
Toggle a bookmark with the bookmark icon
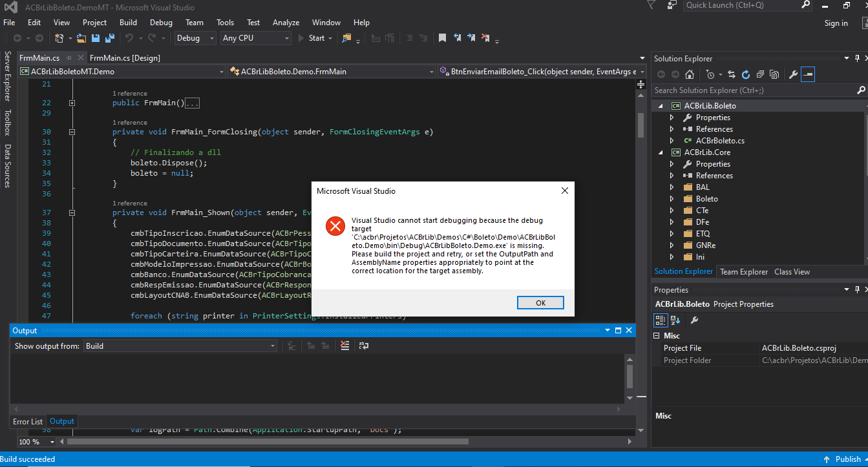tap(442, 38)
